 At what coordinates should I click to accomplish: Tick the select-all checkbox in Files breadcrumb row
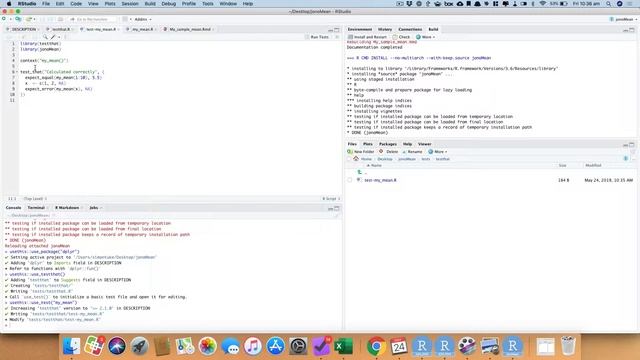coord(349,159)
